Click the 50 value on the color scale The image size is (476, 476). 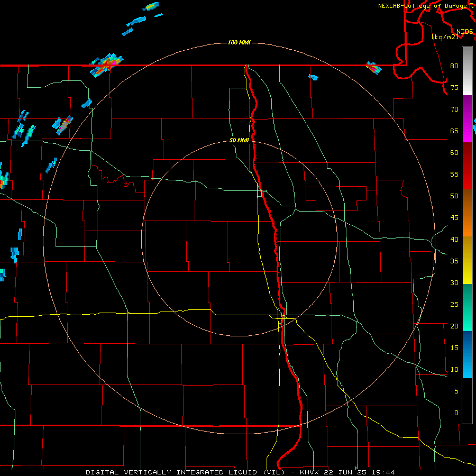(x=454, y=196)
